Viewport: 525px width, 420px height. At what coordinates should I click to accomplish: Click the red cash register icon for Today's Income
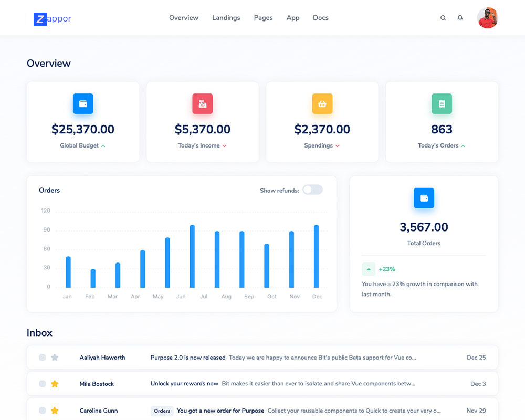[203, 104]
